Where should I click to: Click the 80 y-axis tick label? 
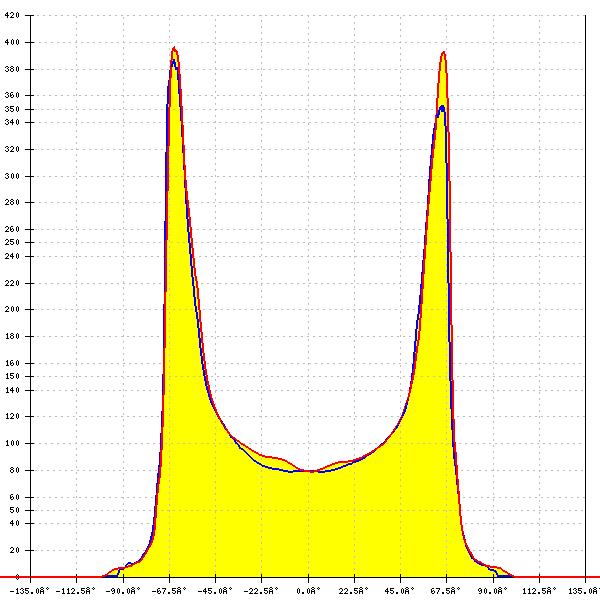(x=15, y=470)
